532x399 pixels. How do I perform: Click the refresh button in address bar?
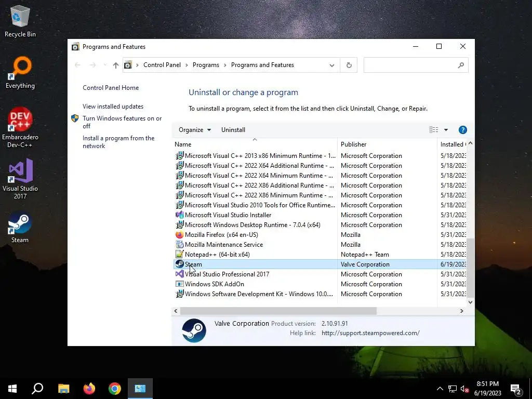click(349, 65)
